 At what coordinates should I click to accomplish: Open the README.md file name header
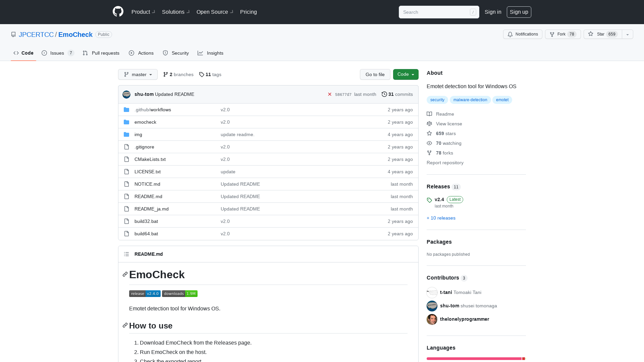[149, 254]
